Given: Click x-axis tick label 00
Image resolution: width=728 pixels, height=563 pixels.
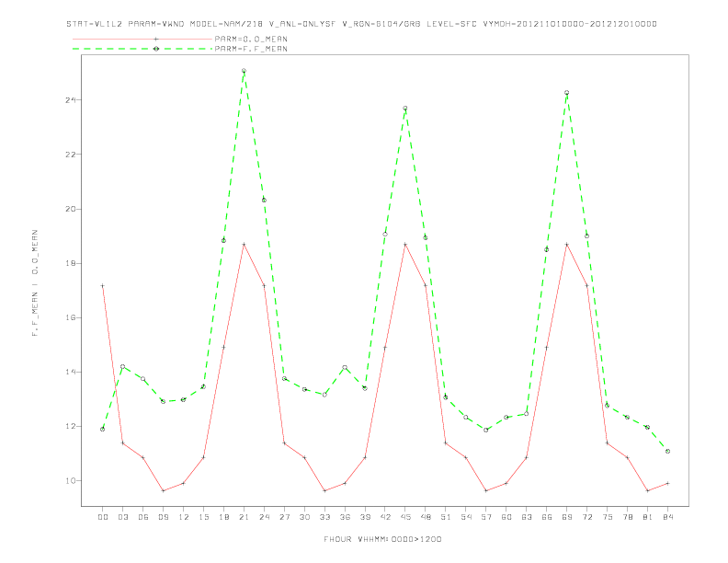Looking at the screenshot, I should [x=103, y=517].
